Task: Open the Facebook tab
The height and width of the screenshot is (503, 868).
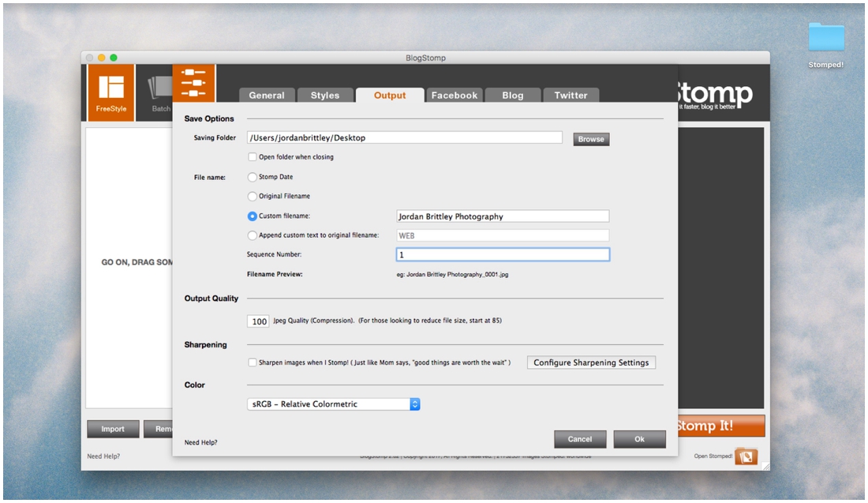Action: point(454,96)
